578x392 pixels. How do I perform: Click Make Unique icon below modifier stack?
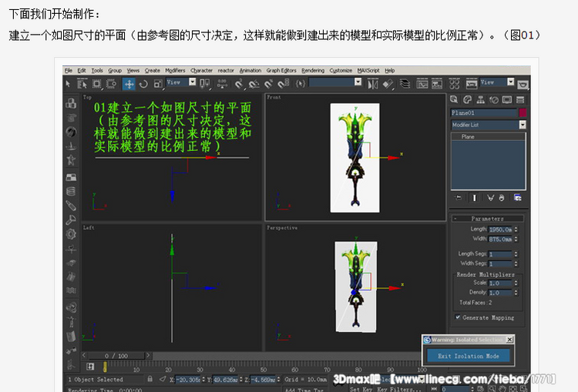point(490,198)
